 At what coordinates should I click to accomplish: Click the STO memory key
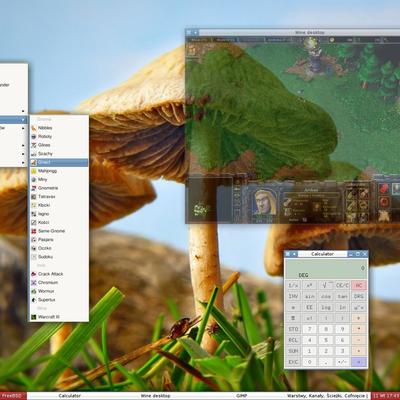(293, 329)
